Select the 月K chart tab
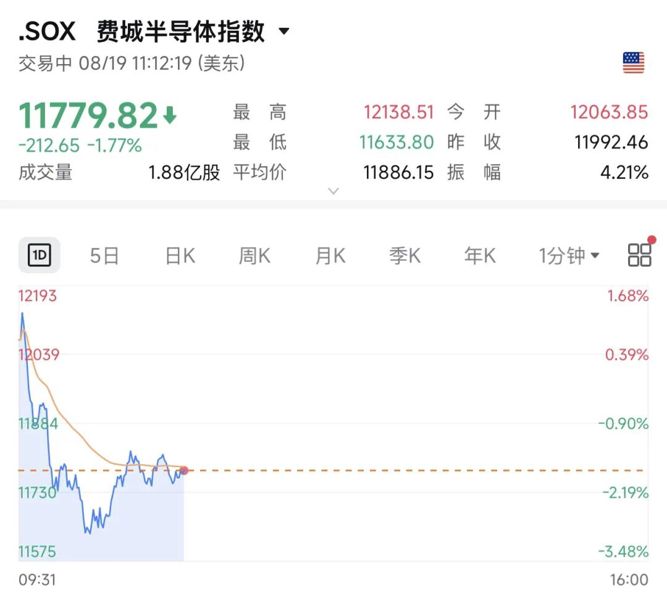The width and height of the screenshot is (667, 609). click(330, 256)
